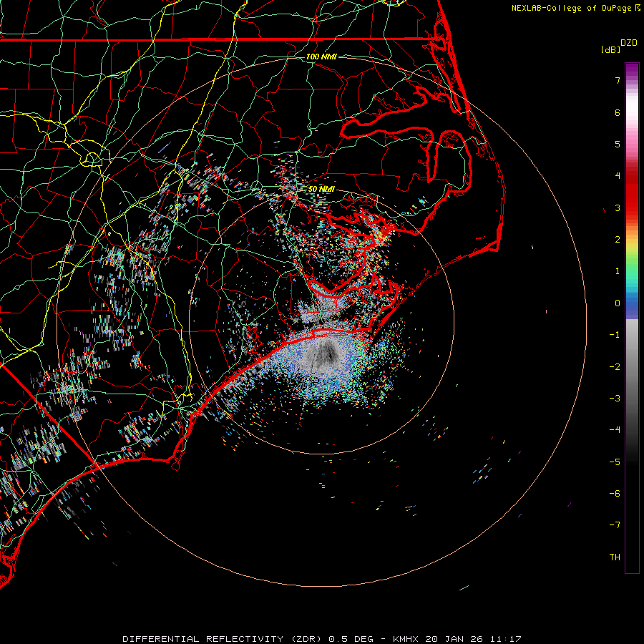Image resolution: width=644 pixels, height=644 pixels.
Task: Click the -5 value on color scale
Action: 615,462
